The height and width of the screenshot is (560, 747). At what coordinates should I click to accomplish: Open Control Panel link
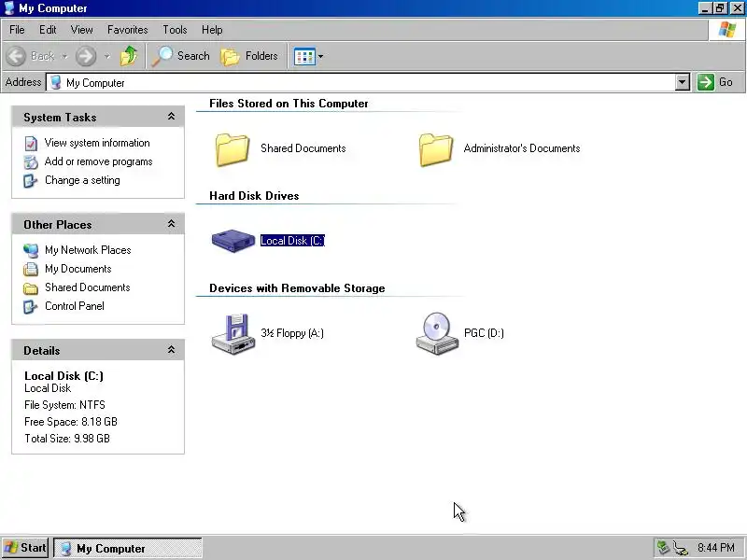75,306
